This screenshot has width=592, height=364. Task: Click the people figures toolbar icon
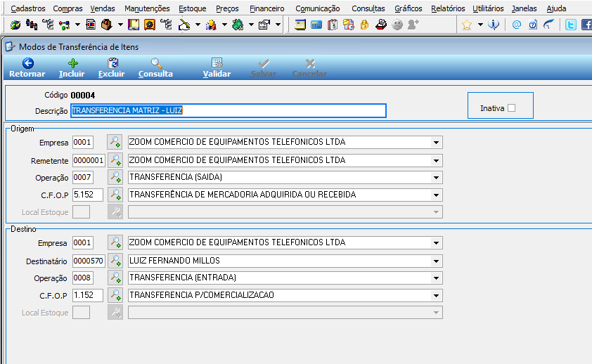point(32,25)
